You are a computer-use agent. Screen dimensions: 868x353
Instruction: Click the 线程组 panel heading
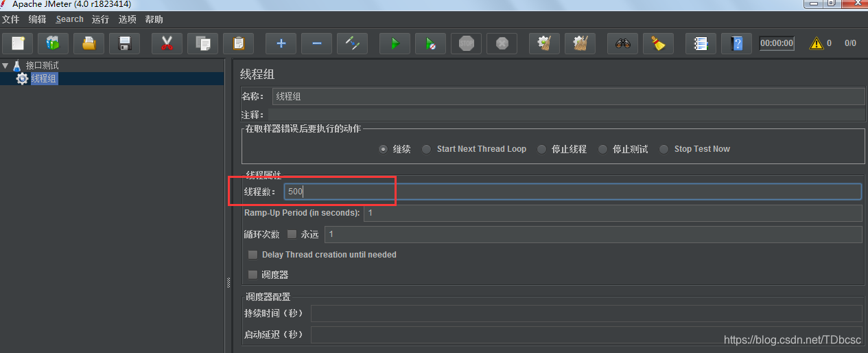257,74
